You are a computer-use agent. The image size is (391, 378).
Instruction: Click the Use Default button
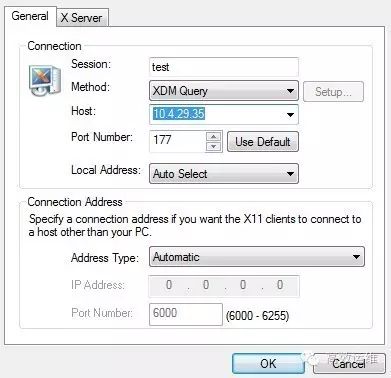(263, 142)
